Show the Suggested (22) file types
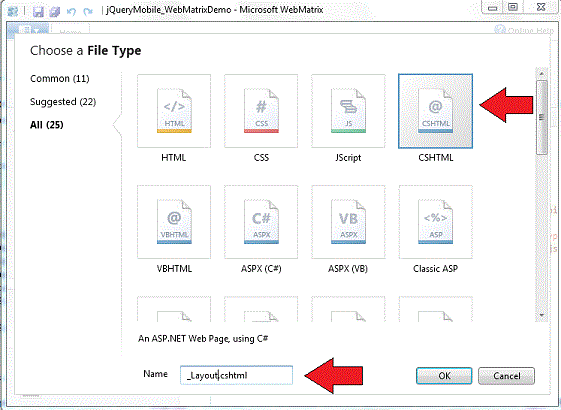Image resolution: width=561 pixels, height=410 pixels. coord(63,102)
